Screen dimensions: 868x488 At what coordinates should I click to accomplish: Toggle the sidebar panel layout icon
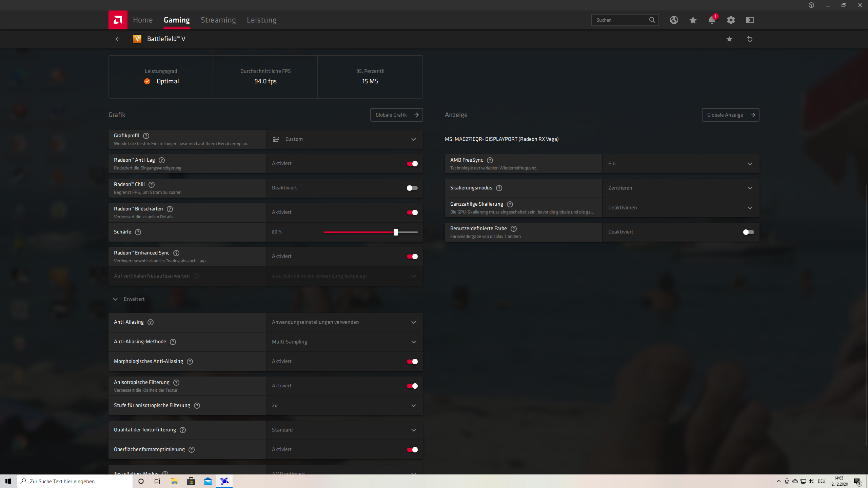(x=750, y=20)
